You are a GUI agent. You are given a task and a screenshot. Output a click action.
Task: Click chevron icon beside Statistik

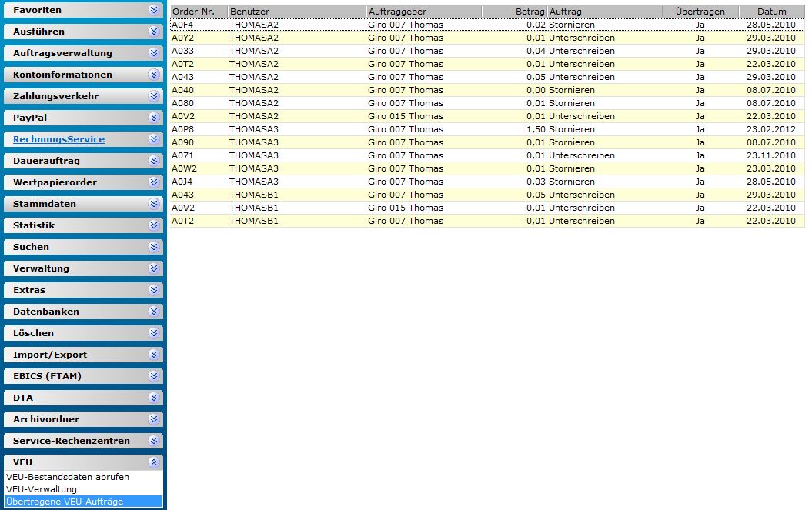[154, 225]
